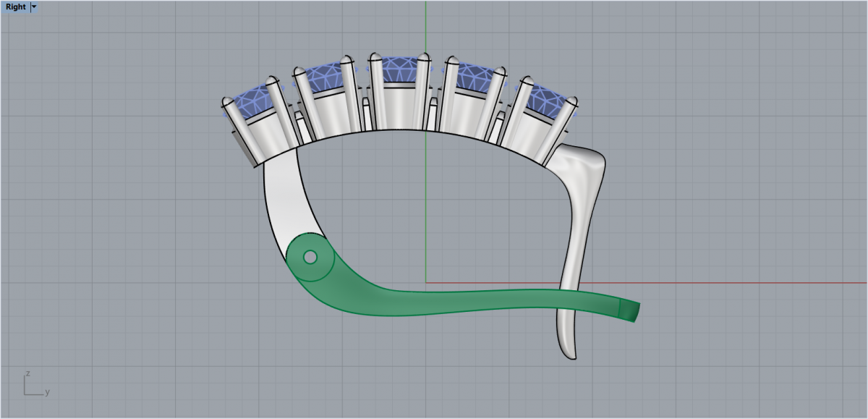Viewport: 868px width, 419px height.
Task: Open the Right viewport title dropdown arrow
Action: [34, 7]
